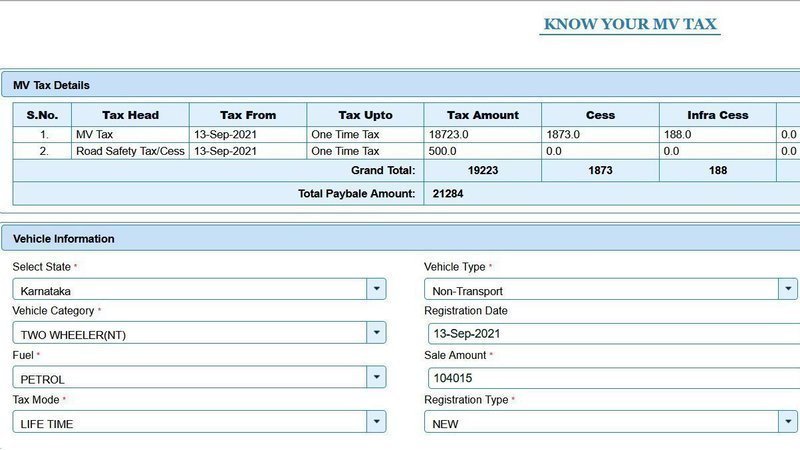This screenshot has width=800, height=450.
Task: Expand the Tax Mode dropdown
Action: point(198,422)
